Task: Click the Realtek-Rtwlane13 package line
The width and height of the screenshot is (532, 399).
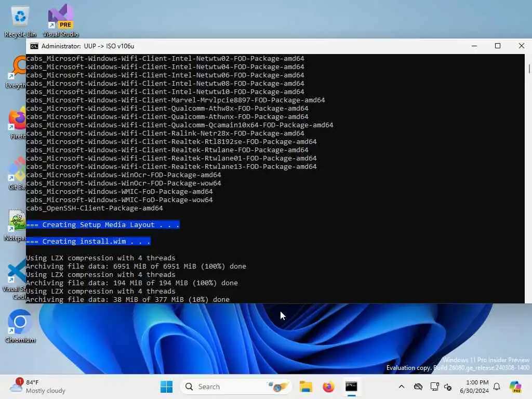Action: 171,167
